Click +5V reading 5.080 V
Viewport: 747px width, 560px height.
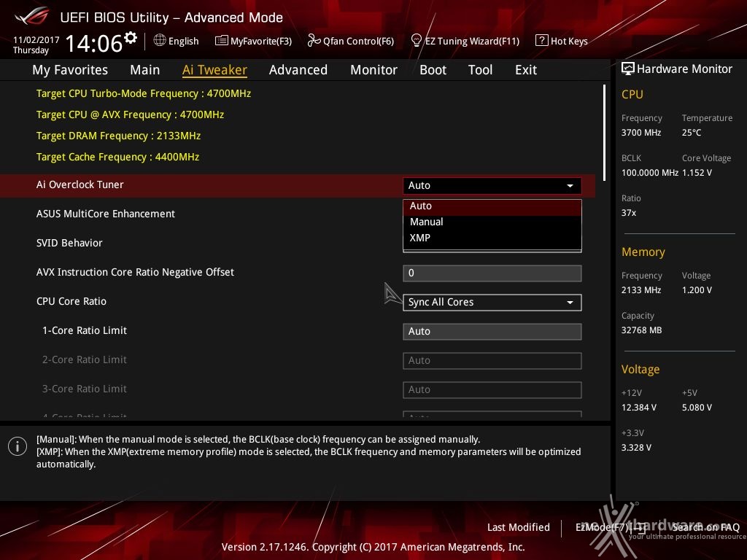tap(697, 408)
